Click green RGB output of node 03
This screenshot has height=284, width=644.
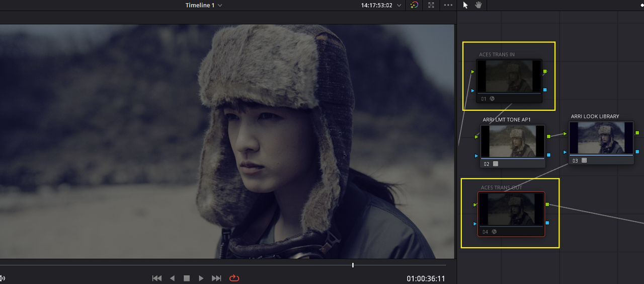coord(637,133)
